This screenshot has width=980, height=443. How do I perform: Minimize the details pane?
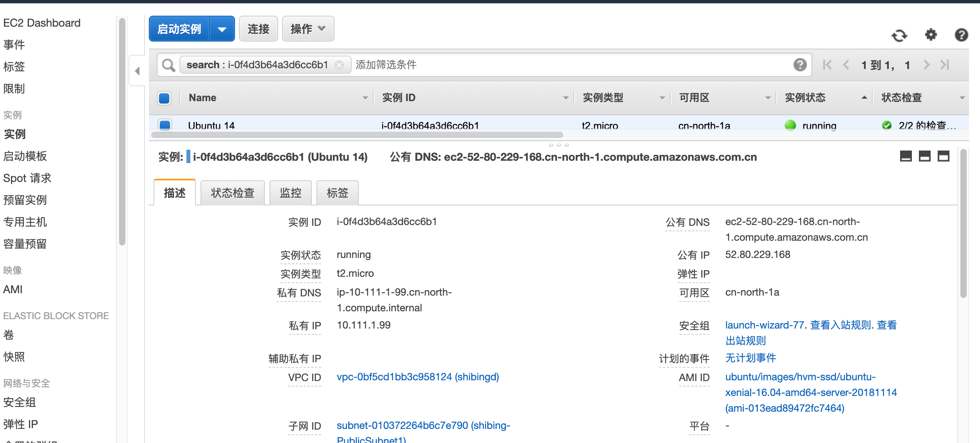point(906,156)
